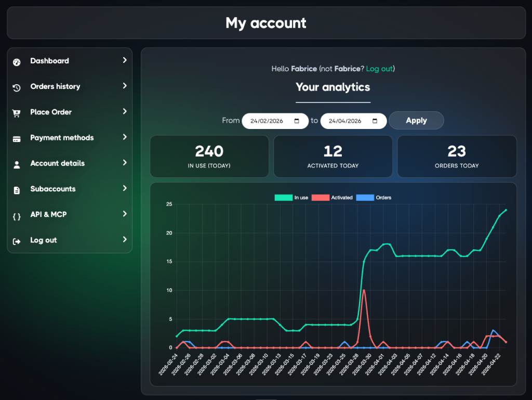Viewport: 532px width, 400px height.
Task: Go to Orders history
Action: pos(70,86)
